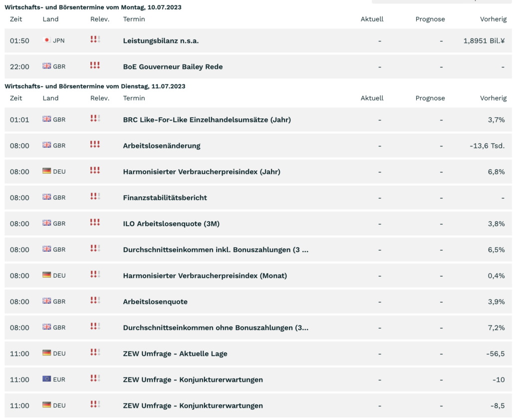Image resolution: width=514 pixels, height=420 pixels.
Task: Click the relevance marks for ILO Arbeitslosenquote (3M)
Action: click(x=95, y=223)
